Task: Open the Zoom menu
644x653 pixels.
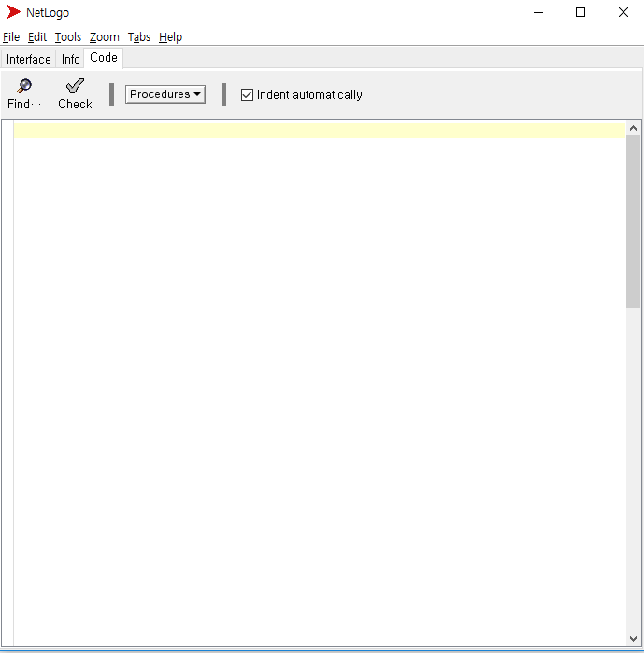Action: click(x=104, y=37)
